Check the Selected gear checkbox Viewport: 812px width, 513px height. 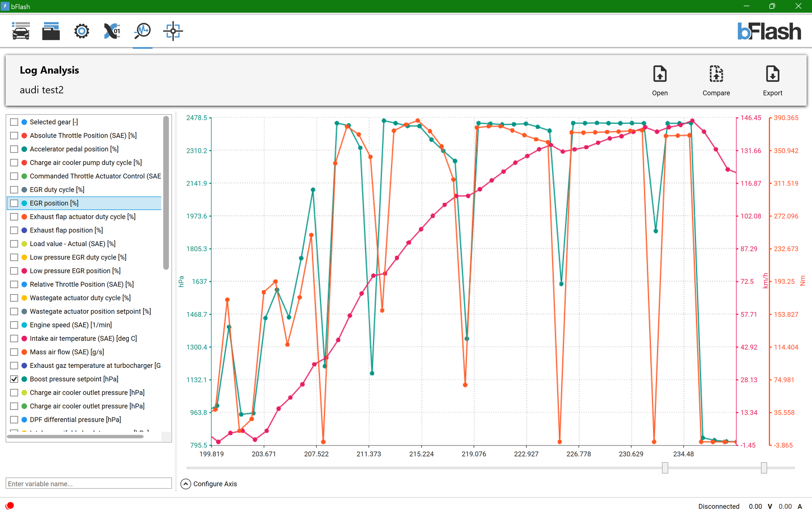point(14,122)
